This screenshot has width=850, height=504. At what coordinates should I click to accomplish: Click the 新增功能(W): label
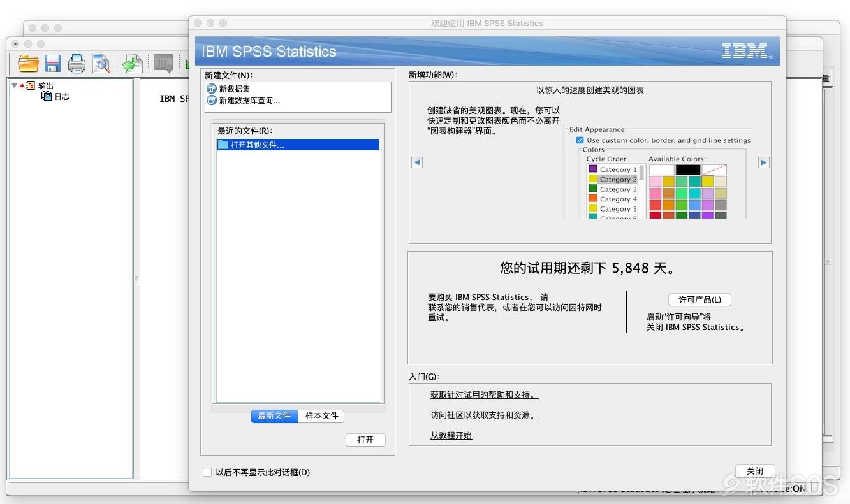click(x=433, y=75)
